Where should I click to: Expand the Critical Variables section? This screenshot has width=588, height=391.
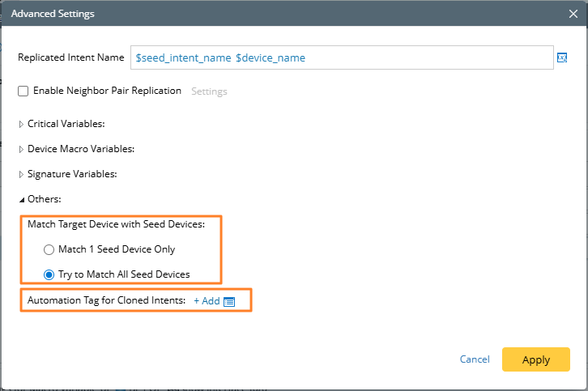[x=21, y=124]
